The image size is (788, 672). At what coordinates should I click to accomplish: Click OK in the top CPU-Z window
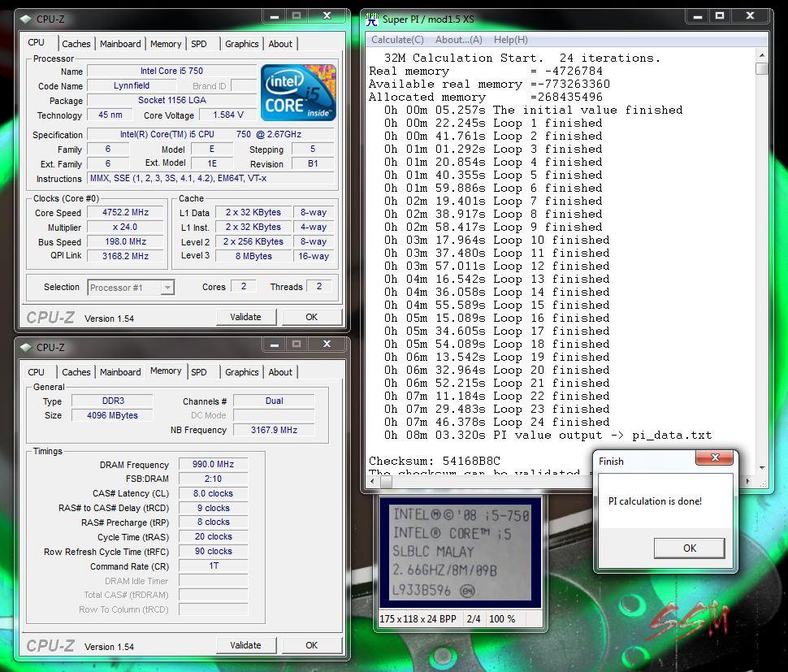click(312, 317)
